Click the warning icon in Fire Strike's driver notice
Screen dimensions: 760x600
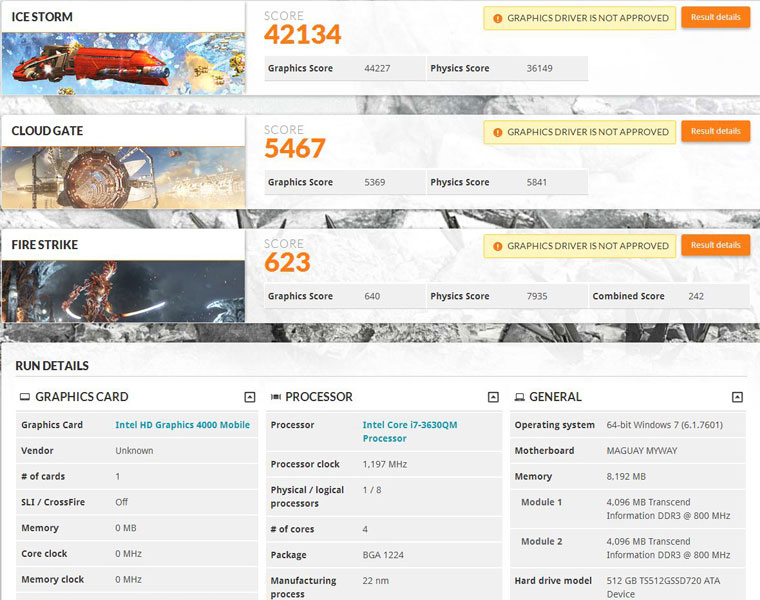(497, 246)
